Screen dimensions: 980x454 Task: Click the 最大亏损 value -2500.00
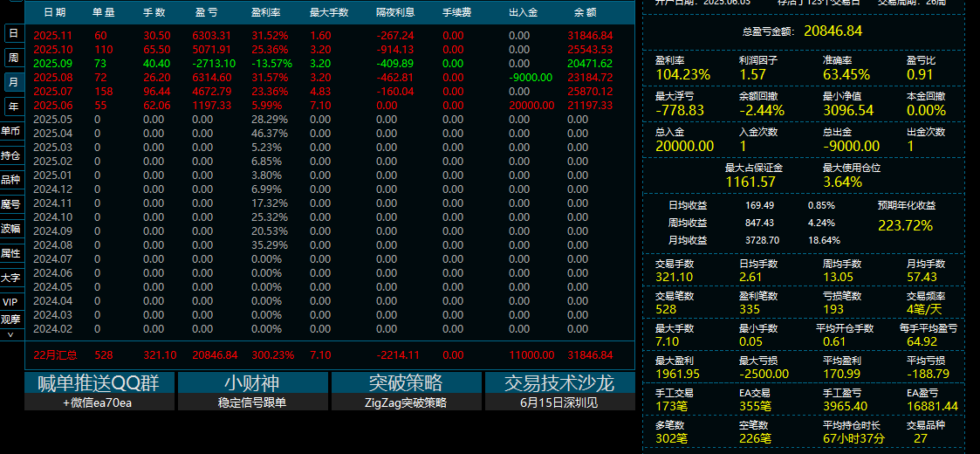(x=764, y=374)
